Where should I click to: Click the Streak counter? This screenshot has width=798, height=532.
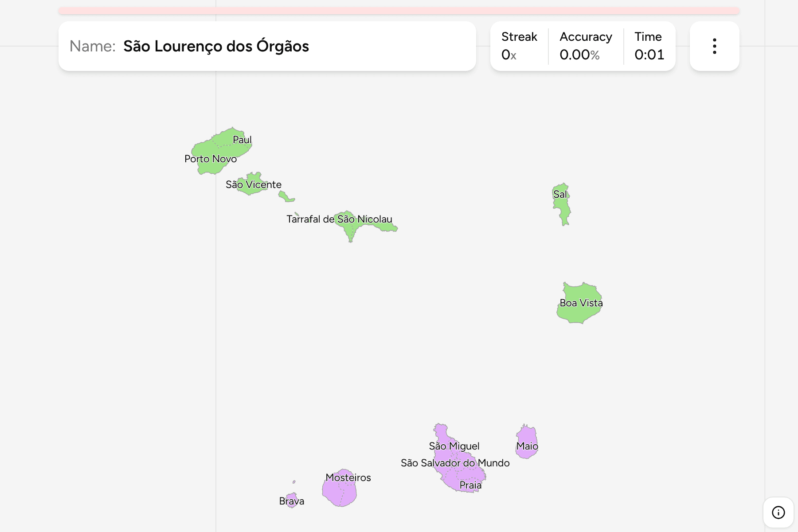click(519, 46)
